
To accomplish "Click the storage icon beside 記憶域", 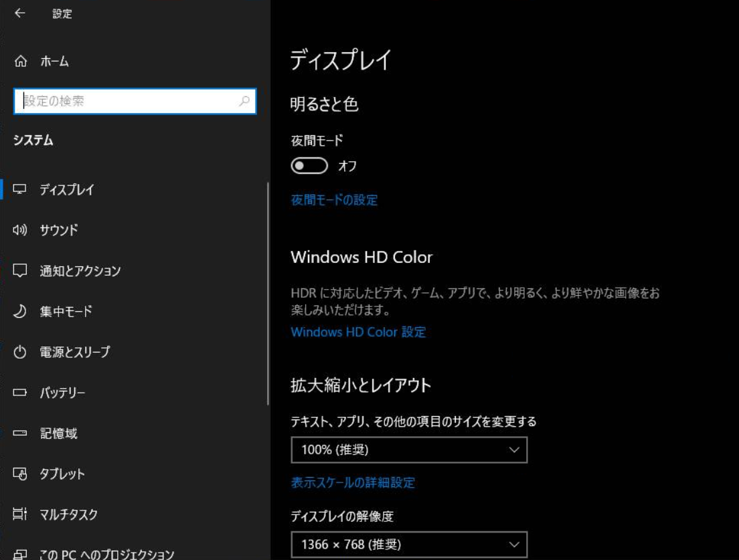I will pos(20,433).
